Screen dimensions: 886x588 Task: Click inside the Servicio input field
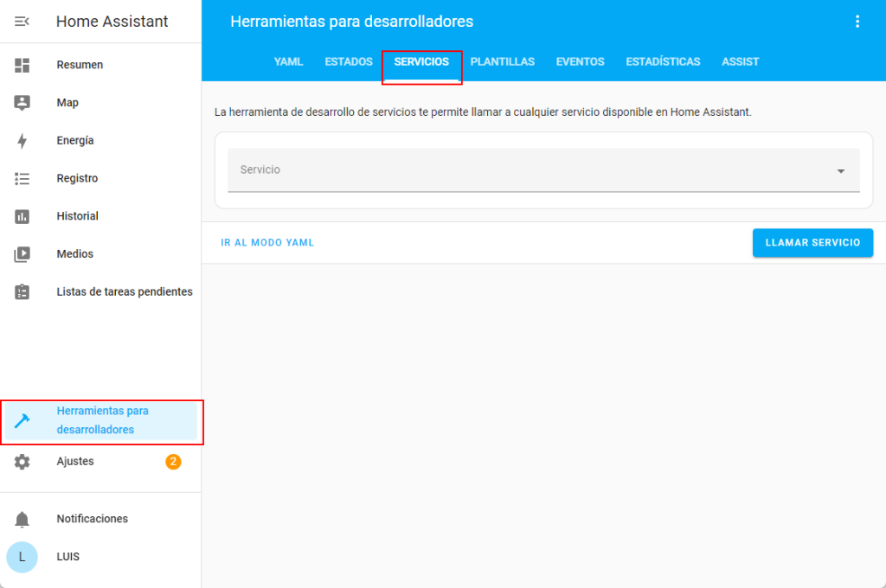[519, 170]
